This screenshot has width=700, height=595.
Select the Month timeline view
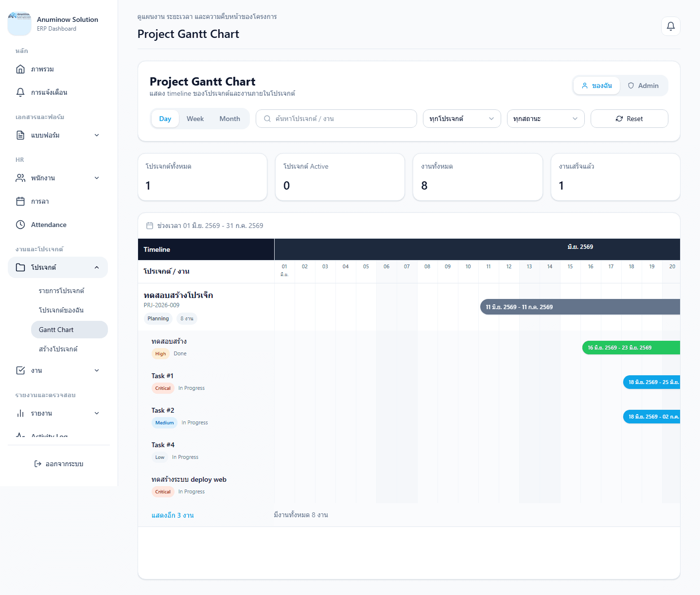pyautogui.click(x=230, y=119)
